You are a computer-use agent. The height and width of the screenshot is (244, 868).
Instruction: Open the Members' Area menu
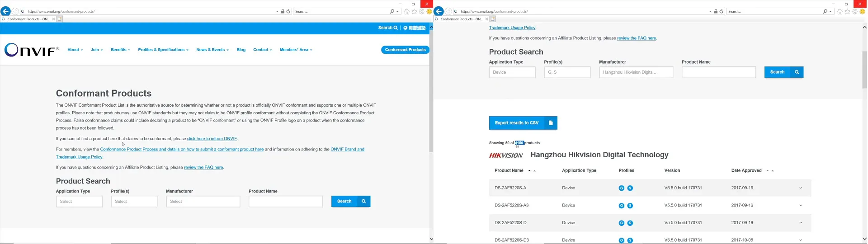tap(296, 50)
